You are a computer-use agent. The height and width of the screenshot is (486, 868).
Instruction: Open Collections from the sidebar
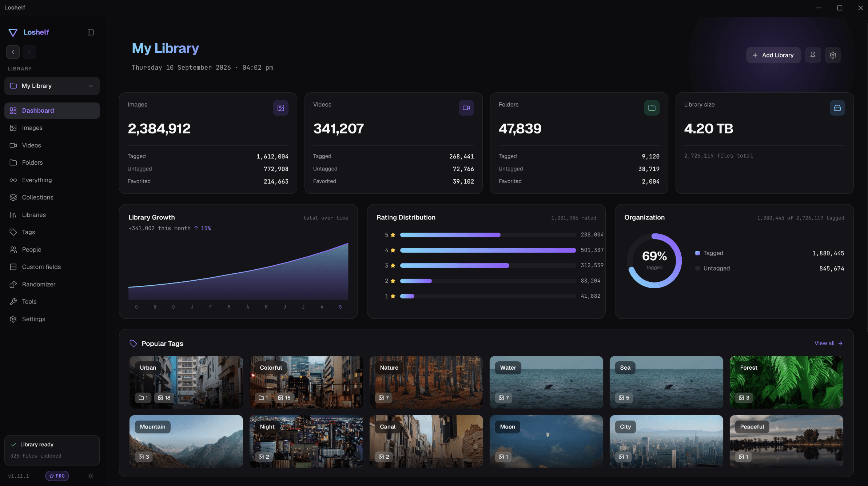[x=52, y=197]
